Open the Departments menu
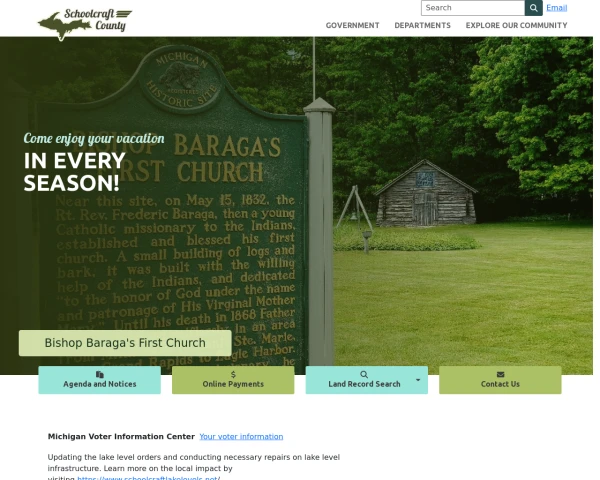 [422, 25]
